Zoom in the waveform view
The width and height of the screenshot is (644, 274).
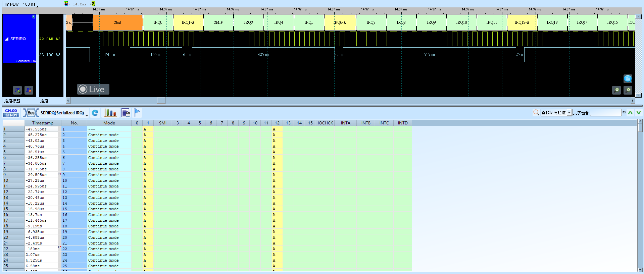coord(628,90)
